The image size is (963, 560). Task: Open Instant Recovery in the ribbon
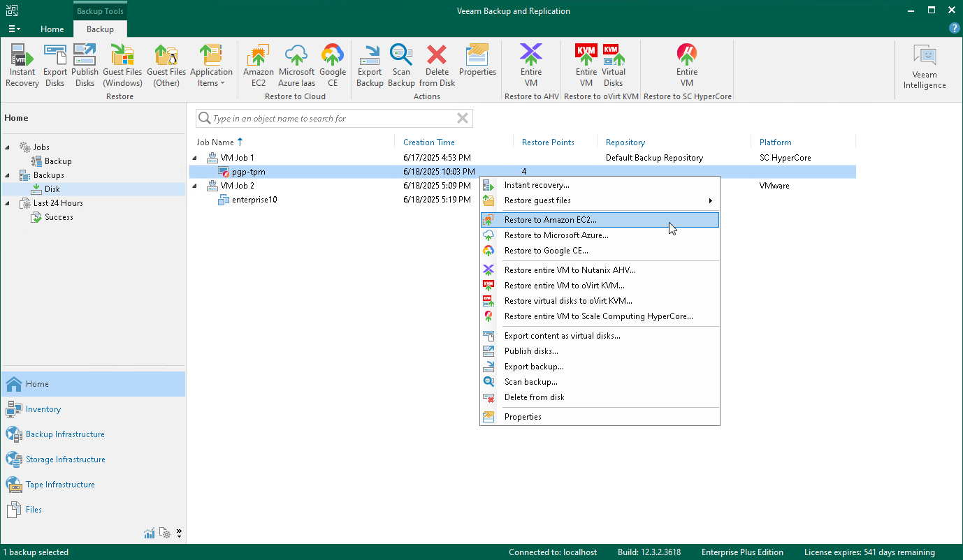tap(22, 65)
